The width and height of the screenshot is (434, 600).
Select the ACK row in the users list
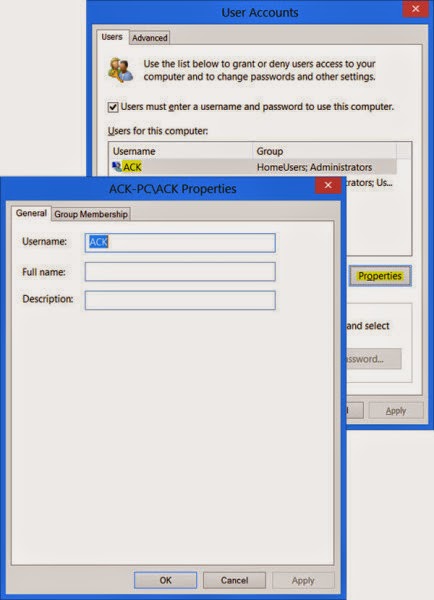253,167
